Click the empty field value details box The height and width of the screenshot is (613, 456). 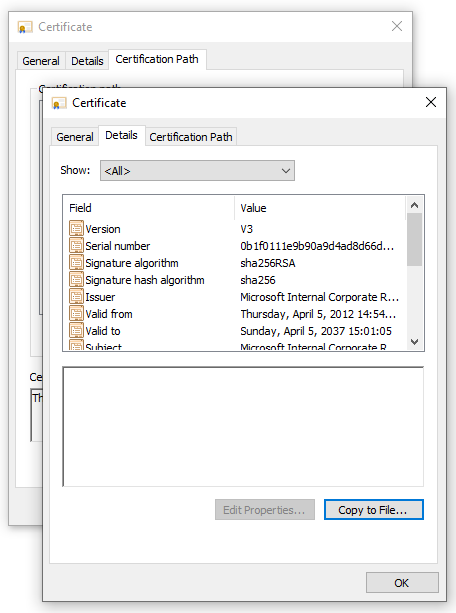click(x=243, y=427)
